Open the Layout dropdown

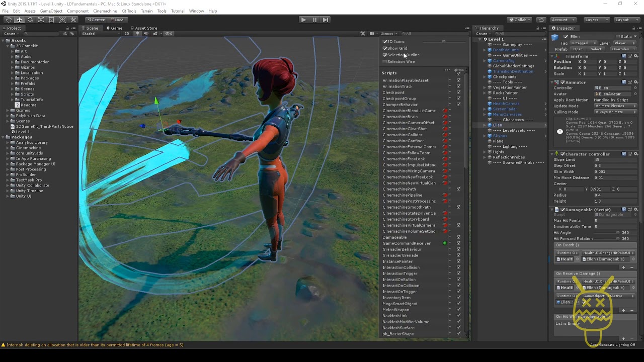pyautogui.click(x=627, y=20)
